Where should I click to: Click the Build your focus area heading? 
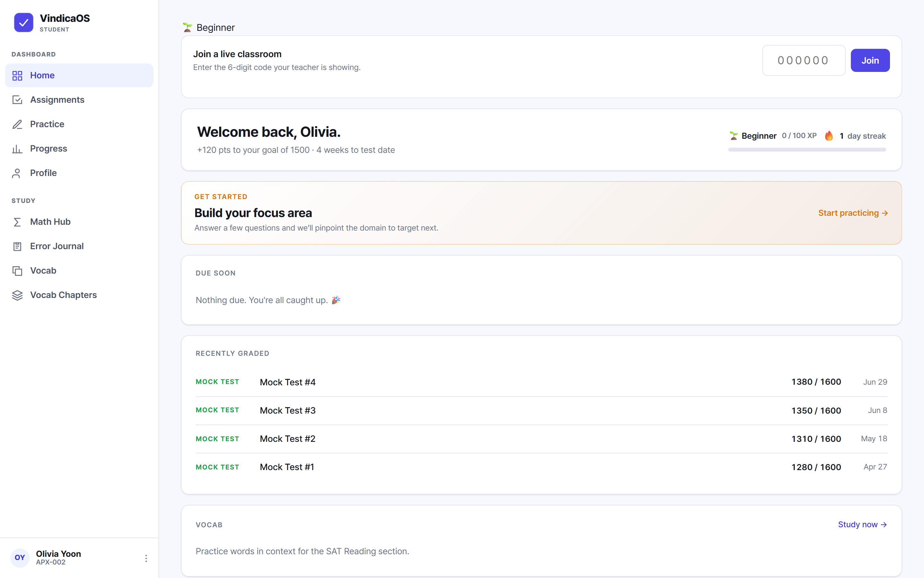pyautogui.click(x=253, y=213)
